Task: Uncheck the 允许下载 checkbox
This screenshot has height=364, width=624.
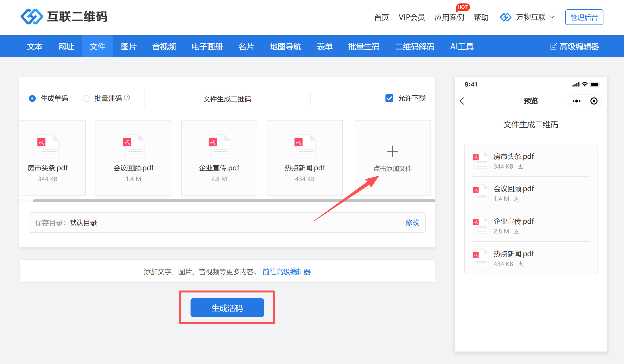Action: click(x=389, y=98)
